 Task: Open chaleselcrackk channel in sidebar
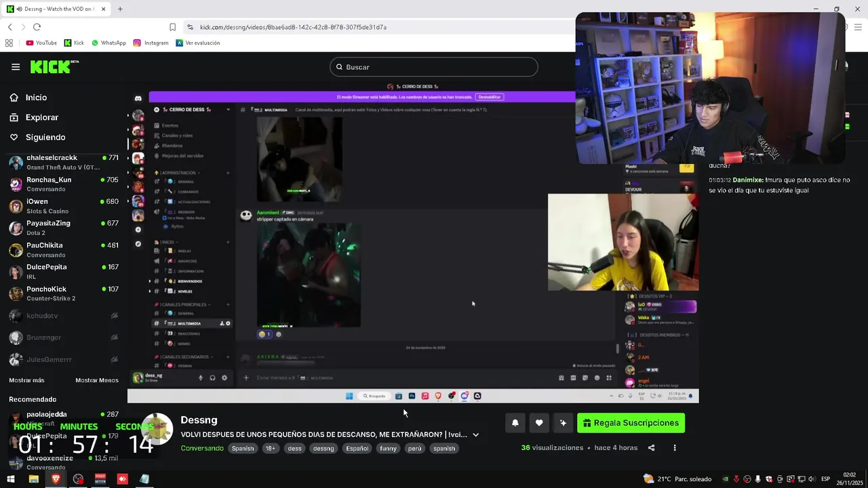(x=64, y=162)
